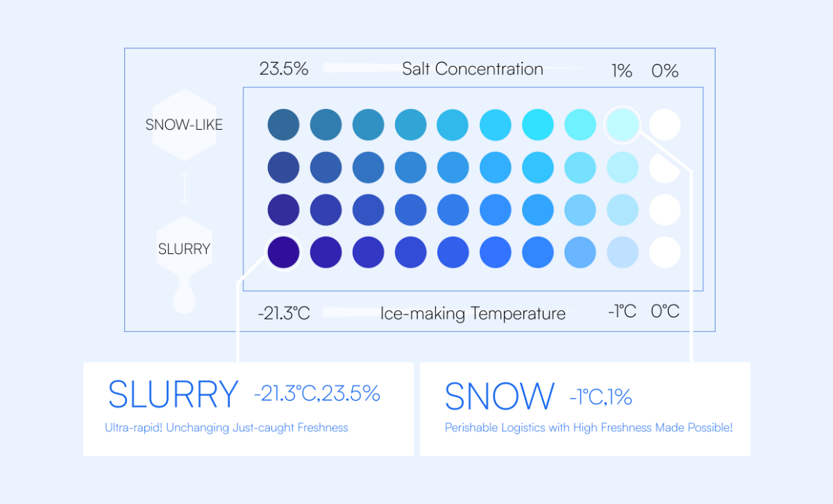Click the 0% salt concentration label
This screenshot has width=833, height=504.
[x=665, y=71]
